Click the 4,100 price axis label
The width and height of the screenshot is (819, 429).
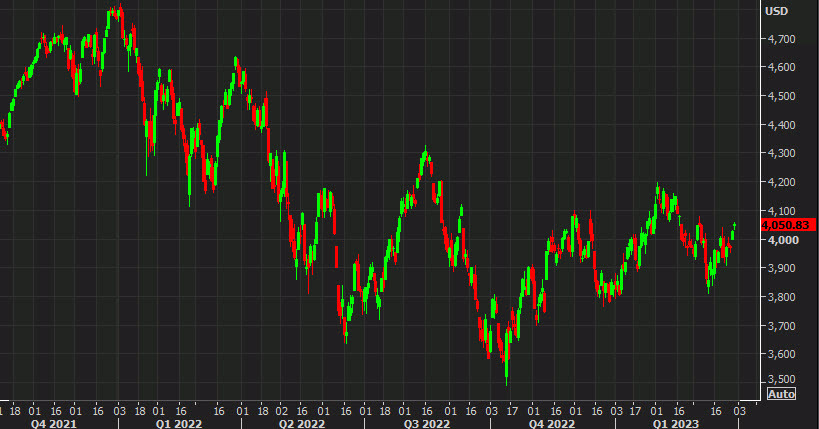tap(781, 211)
